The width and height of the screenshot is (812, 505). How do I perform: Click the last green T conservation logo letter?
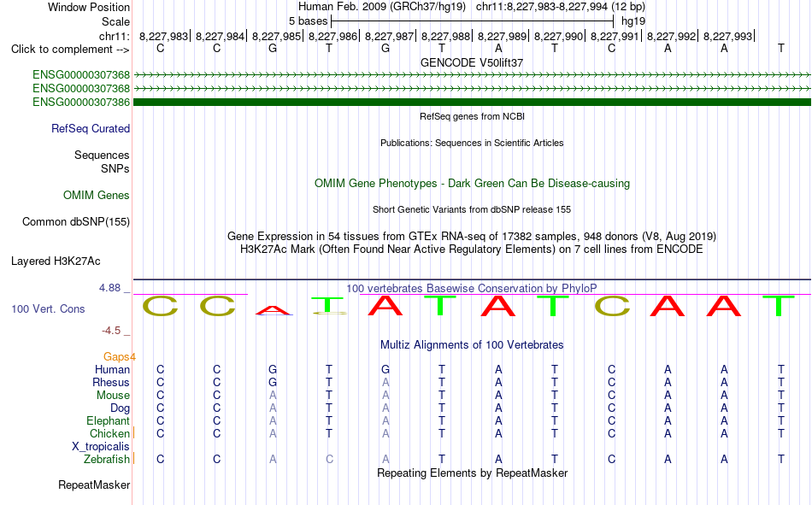click(779, 306)
